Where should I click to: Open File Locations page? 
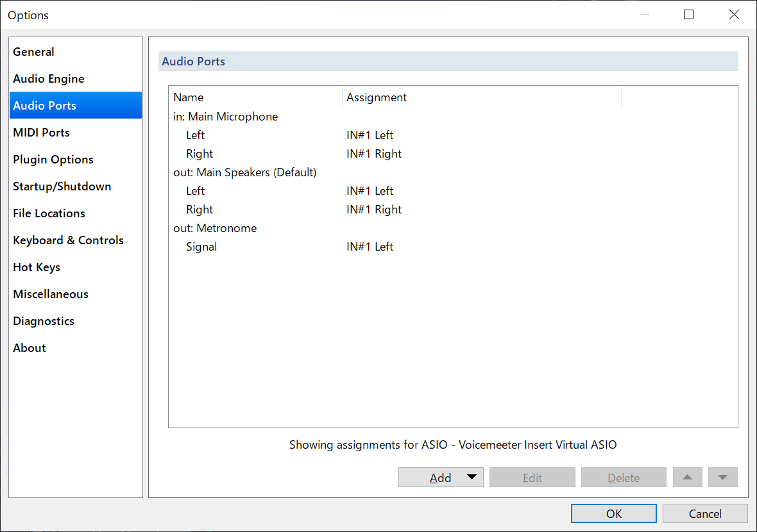[49, 213]
